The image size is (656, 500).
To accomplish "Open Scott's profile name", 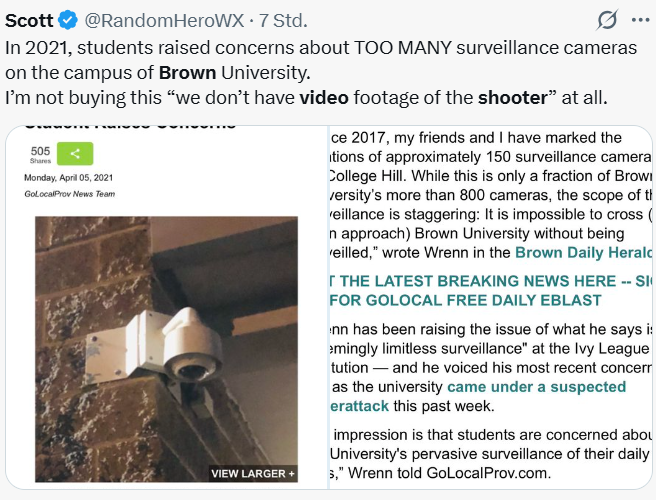I will 29,20.
